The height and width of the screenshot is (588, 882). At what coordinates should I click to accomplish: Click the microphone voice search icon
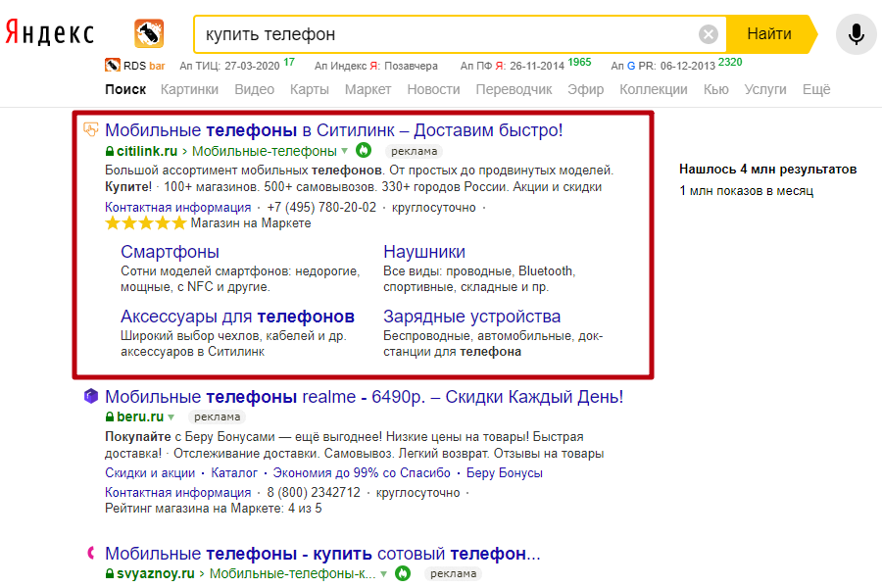point(857,33)
